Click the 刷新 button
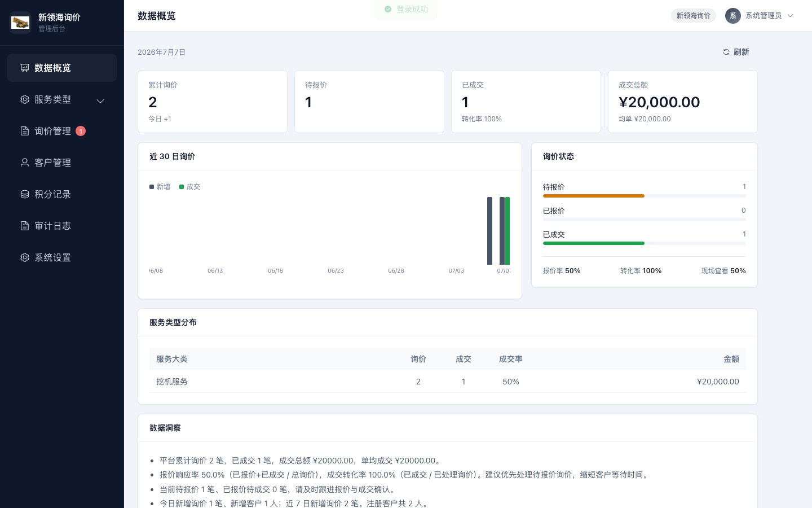 (x=736, y=52)
